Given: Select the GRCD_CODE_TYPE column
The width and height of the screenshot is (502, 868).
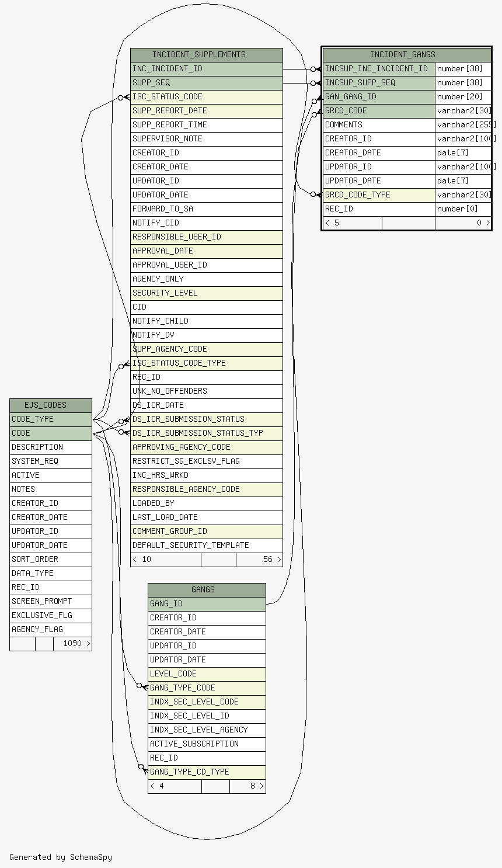Looking at the screenshot, I should click(379, 195).
